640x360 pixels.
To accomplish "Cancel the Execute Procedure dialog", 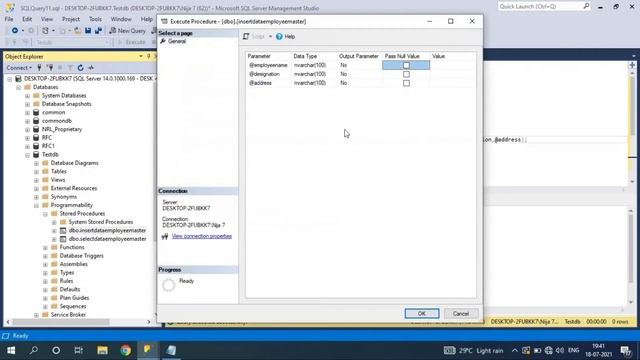I will pyautogui.click(x=460, y=313).
